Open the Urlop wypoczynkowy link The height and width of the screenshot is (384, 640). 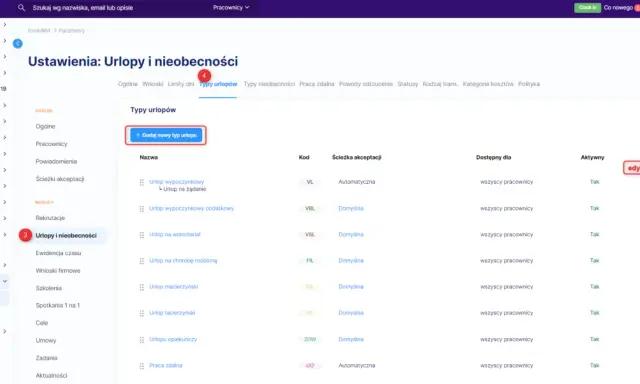[x=176, y=182]
